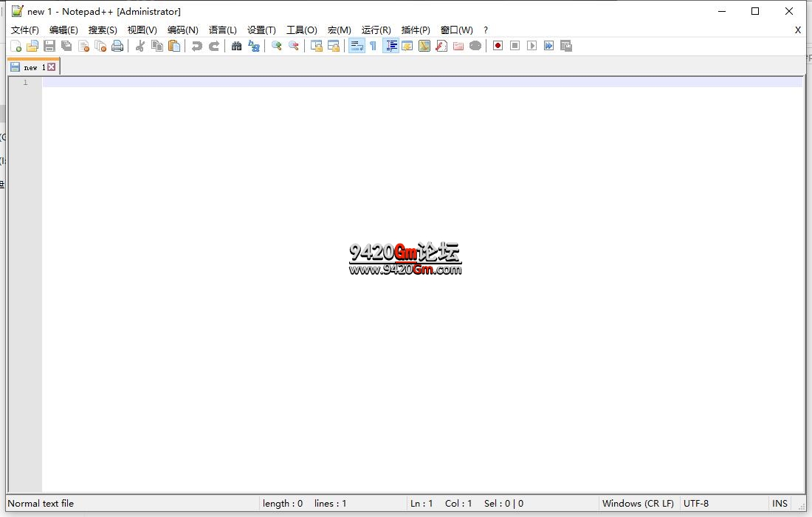Toggle file monitoring (eye icon)

(475, 46)
